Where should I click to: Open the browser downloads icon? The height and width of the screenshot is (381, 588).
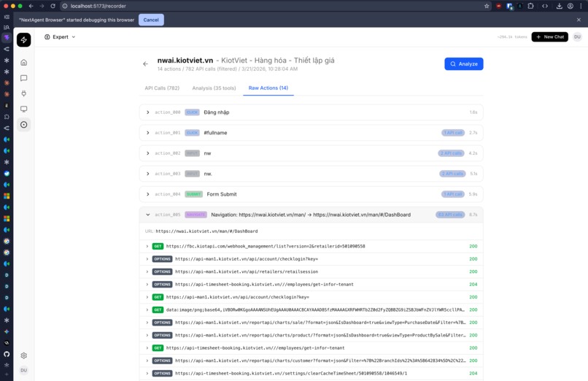[x=559, y=6]
